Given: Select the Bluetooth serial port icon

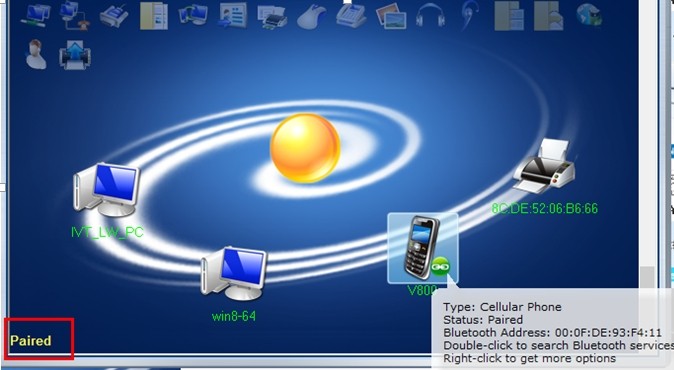Looking at the screenshot, I should (x=113, y=15).
